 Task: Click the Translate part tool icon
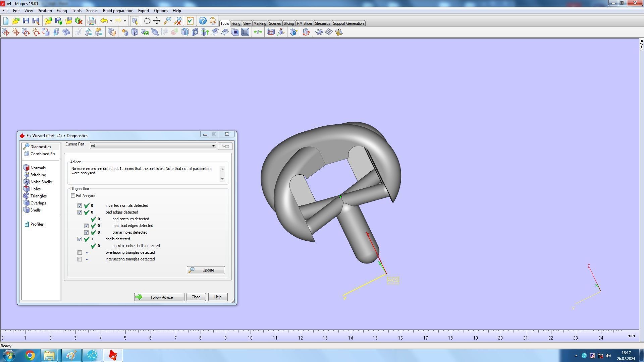tap(6, 32)
